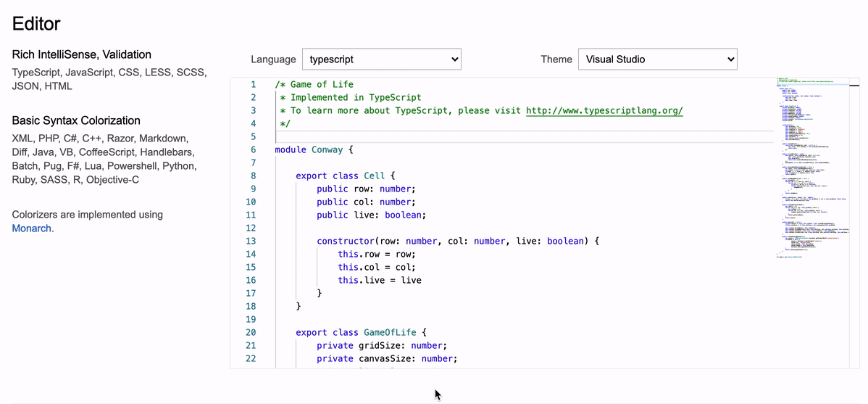Click the "export class Cell {" text
868x404 pixels.
(346, 176)
